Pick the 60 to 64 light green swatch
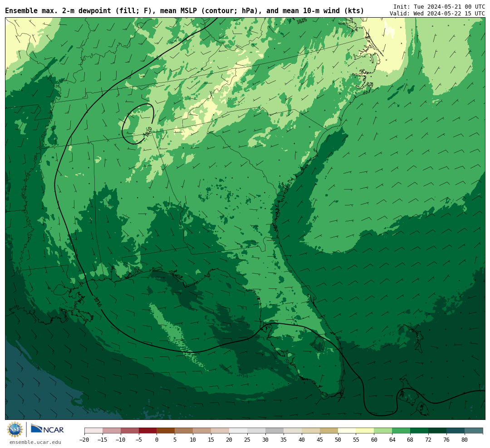The image size is (490, 448). pyautogui.click(x=383, y=431)
